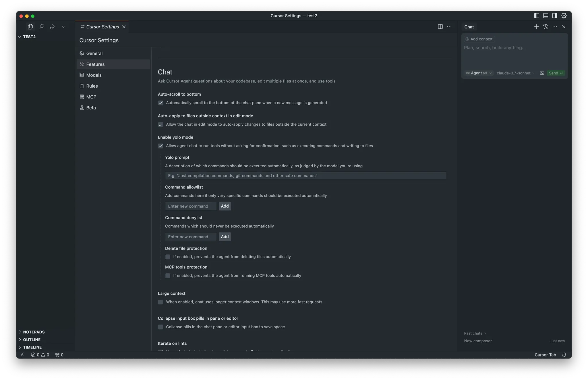Open errors and warnings status item
The height and width of the screenshot is (380, 588).
pos(40,355)
